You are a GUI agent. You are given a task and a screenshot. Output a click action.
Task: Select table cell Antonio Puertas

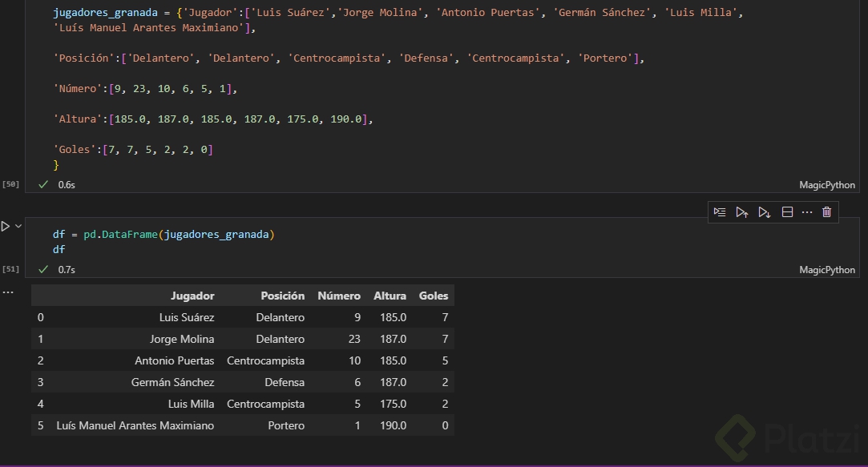175,360
